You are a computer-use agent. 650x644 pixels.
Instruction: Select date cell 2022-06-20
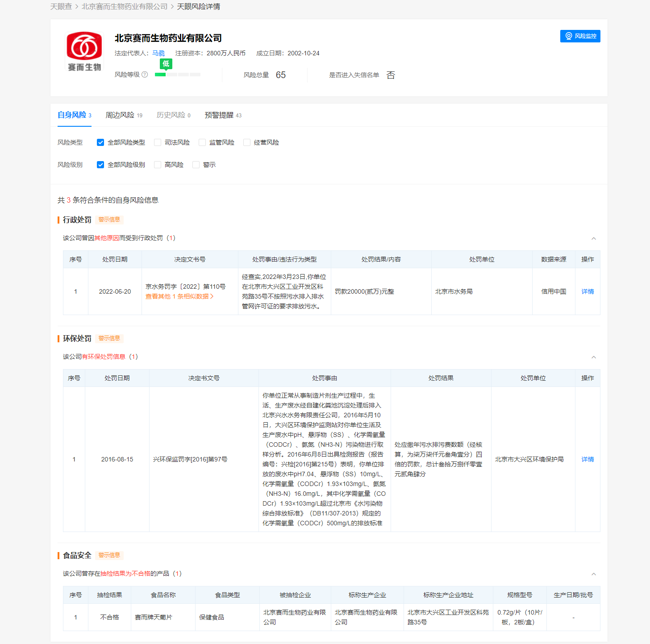[x=115, y=291]
